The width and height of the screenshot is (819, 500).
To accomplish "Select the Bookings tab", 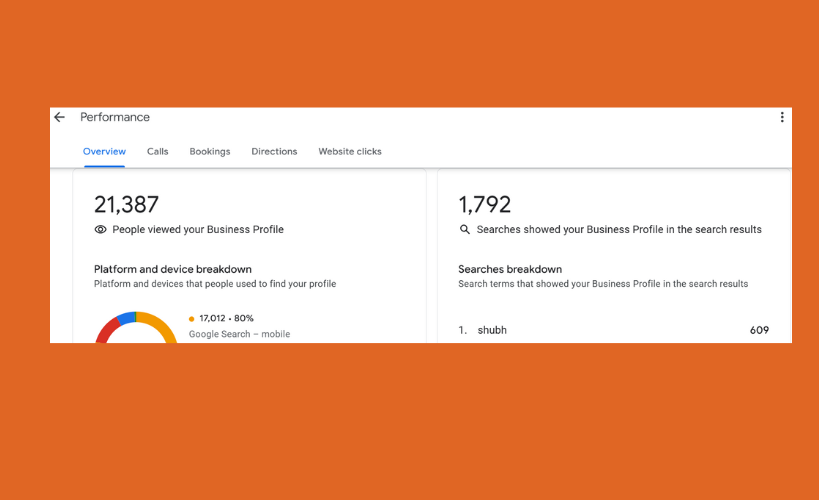I will click(x=209, y=152).
